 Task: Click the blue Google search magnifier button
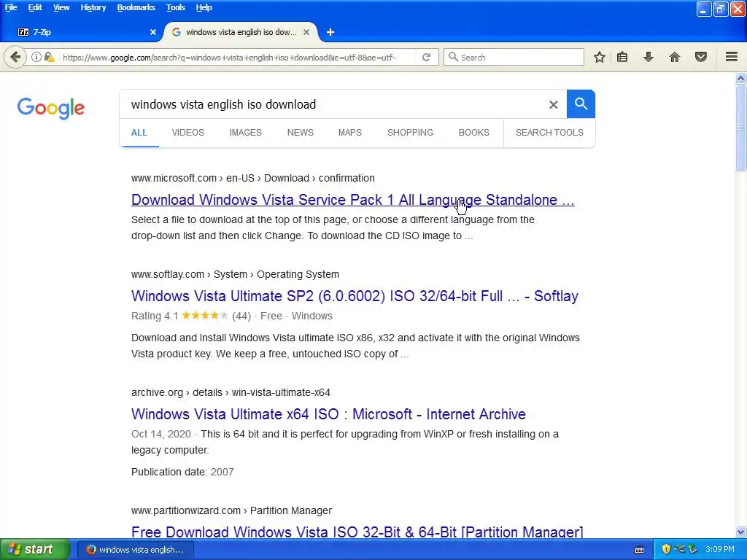(581, 104)
